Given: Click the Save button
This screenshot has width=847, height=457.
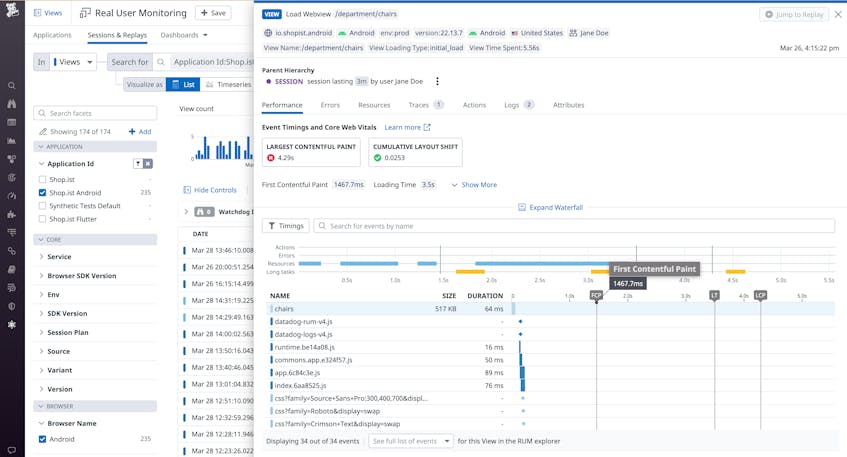Looking at the screenshot, I should [x=213, y=12].
